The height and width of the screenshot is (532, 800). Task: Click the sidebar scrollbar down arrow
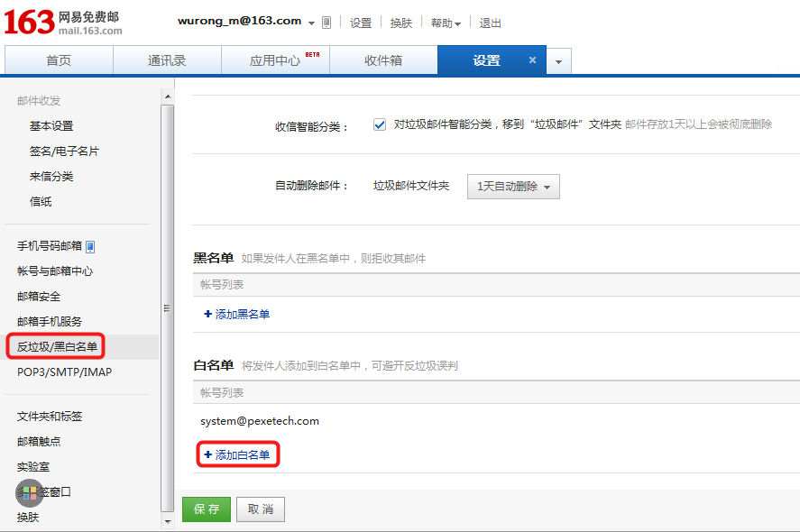167,521
